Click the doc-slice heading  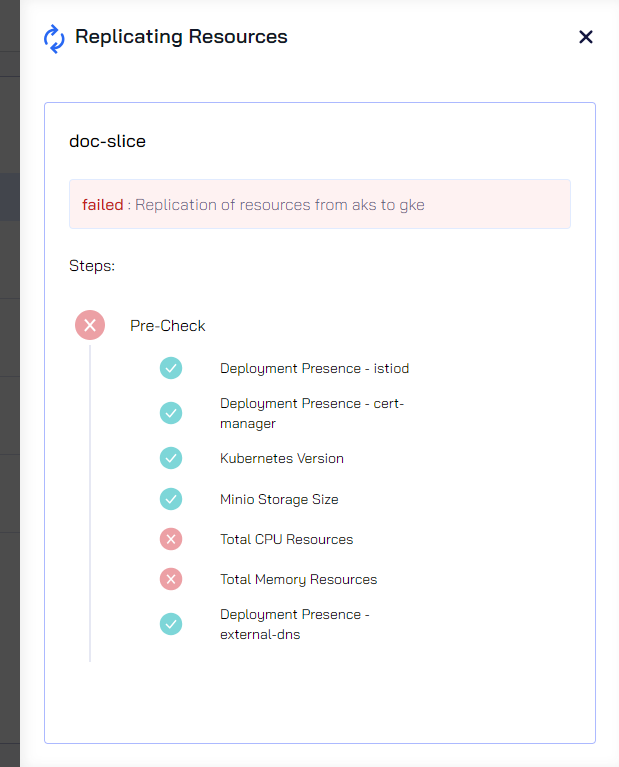[x=107, y=141]
